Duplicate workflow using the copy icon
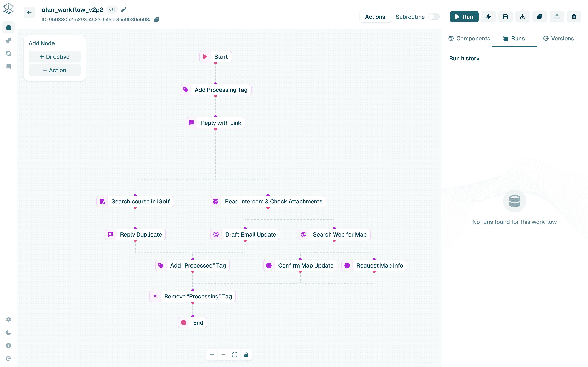 point(540,17)
